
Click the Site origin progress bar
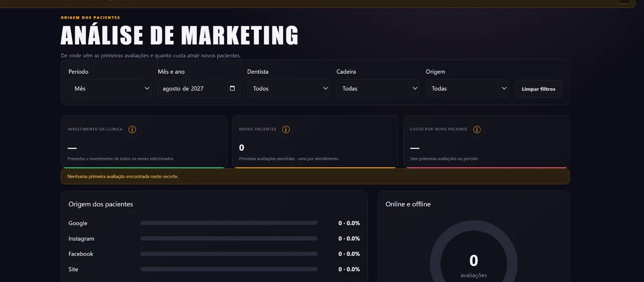(229, 269)
